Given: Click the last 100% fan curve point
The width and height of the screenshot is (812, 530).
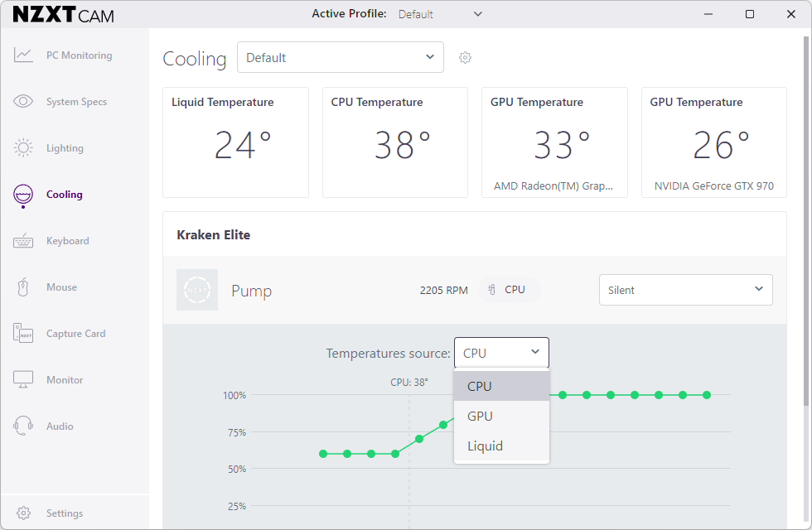Looking at the screenshot, I should pyautogui.click(x=707, y=395).
